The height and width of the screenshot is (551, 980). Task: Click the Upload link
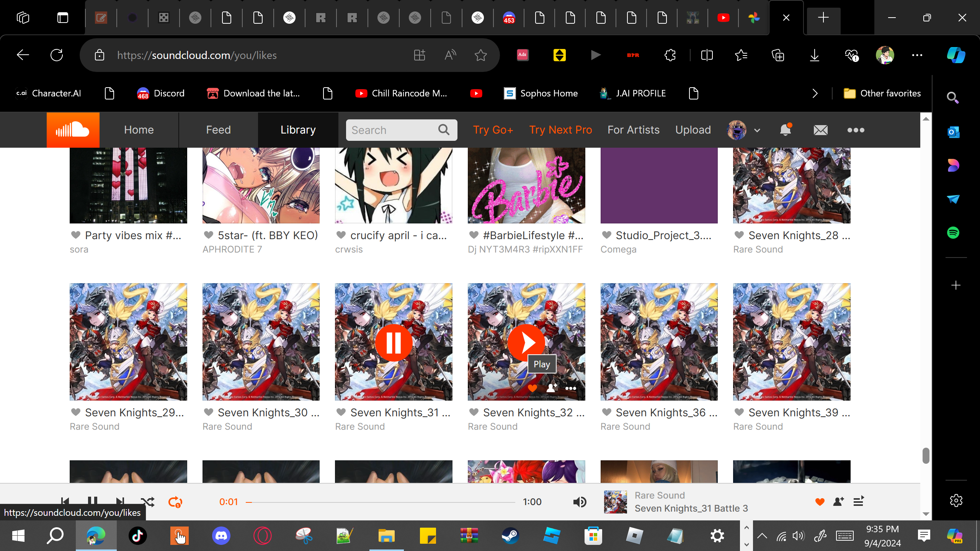(693, 130)
